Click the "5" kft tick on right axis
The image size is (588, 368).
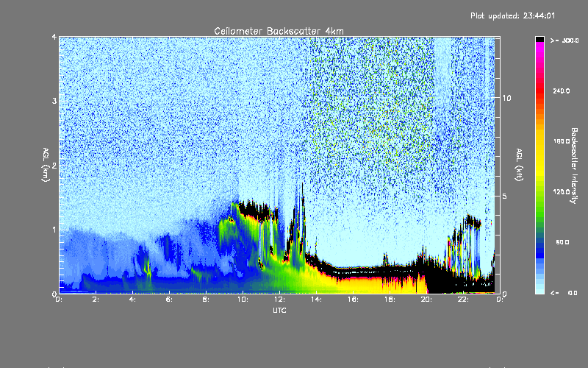point(505,196)
